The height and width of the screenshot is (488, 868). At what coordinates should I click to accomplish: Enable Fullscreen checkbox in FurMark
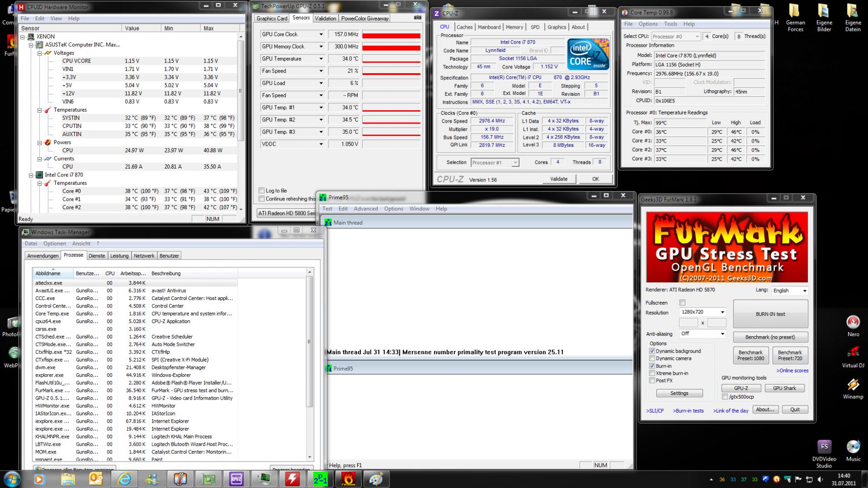[682, 303]
